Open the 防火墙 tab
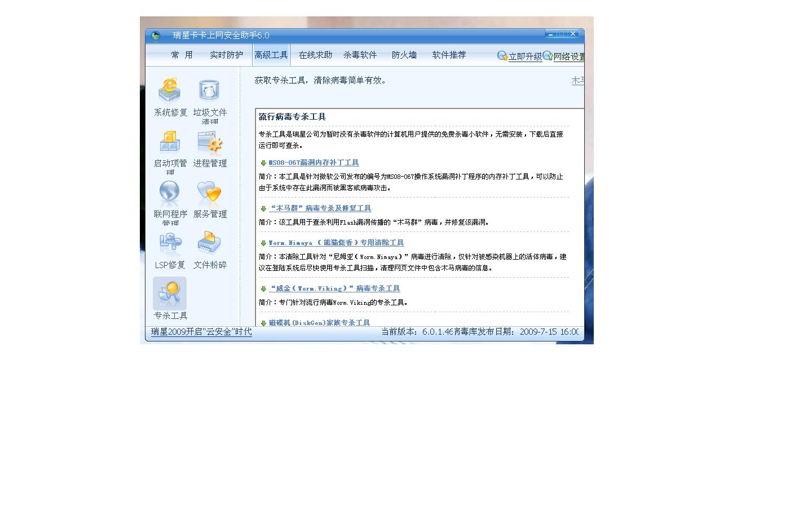812x508 pixels. [x=404, y=55]
